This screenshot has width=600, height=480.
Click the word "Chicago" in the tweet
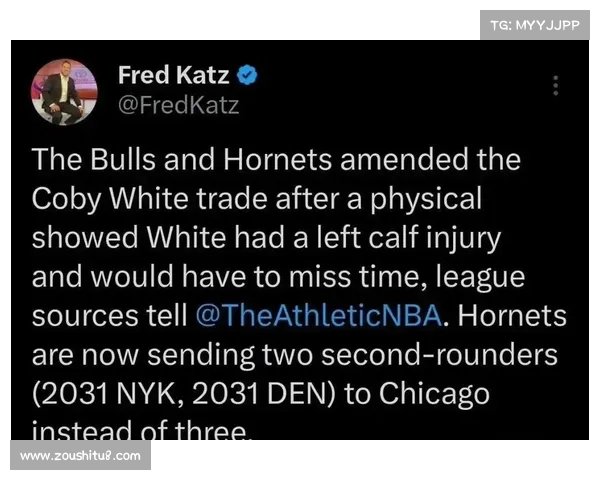coord(432,393)
